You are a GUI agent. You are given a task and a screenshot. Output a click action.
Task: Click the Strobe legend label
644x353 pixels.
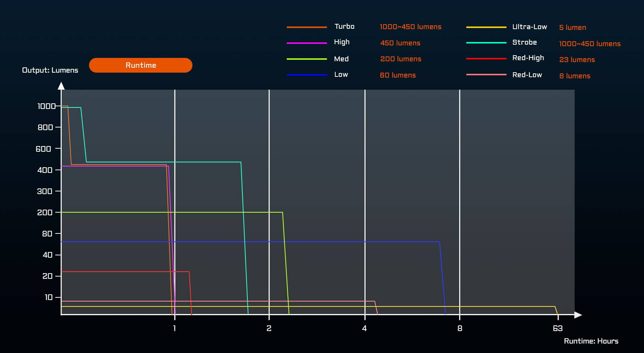point(524,42)
